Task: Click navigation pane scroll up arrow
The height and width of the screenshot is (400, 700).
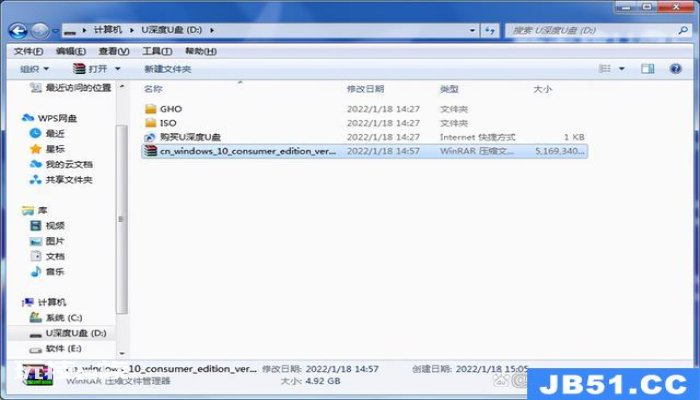Action: tap(122, 86)
